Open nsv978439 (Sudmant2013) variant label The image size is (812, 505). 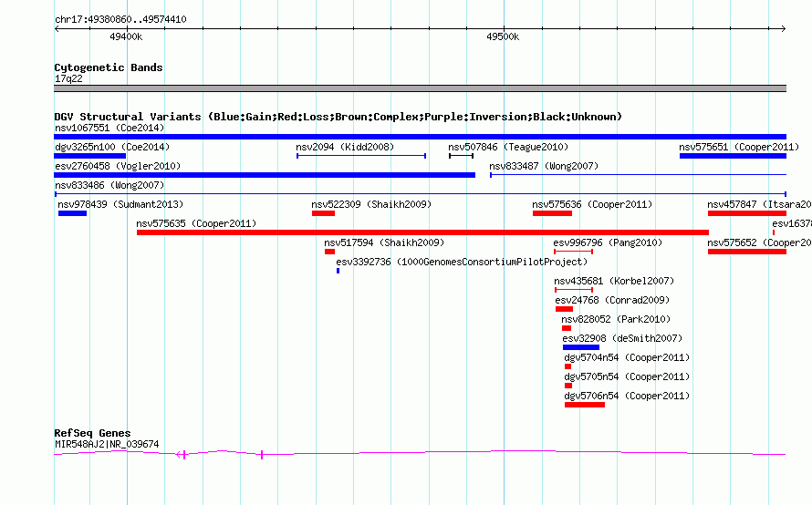tap(120, 204)
